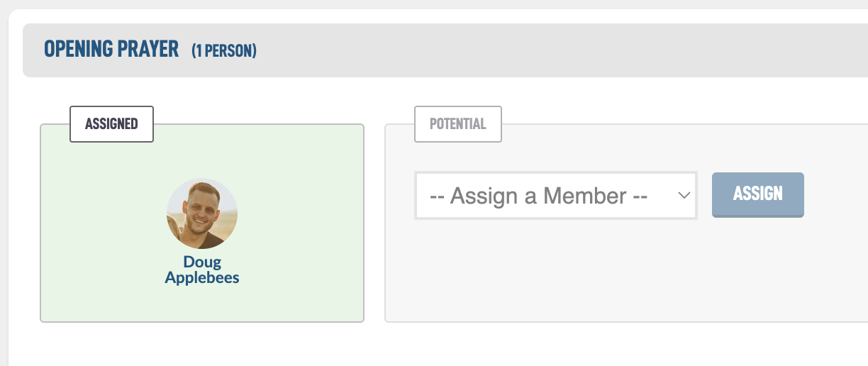Open the Doug Applebees name link

click(202, 270)
